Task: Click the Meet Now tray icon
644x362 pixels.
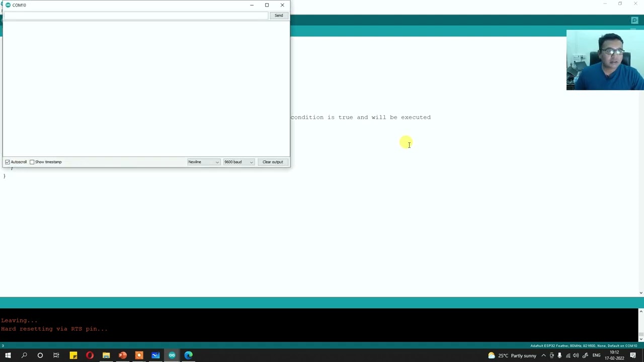Action: click(551, 355)
